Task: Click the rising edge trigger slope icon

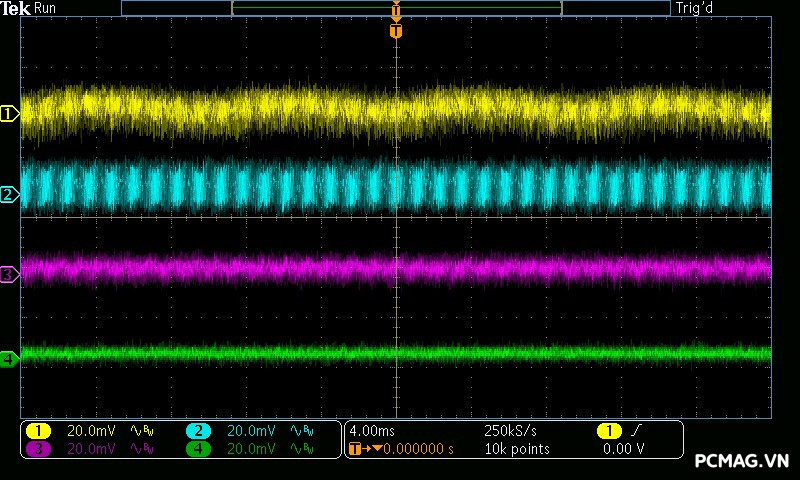Action: [x=636, y=430]
